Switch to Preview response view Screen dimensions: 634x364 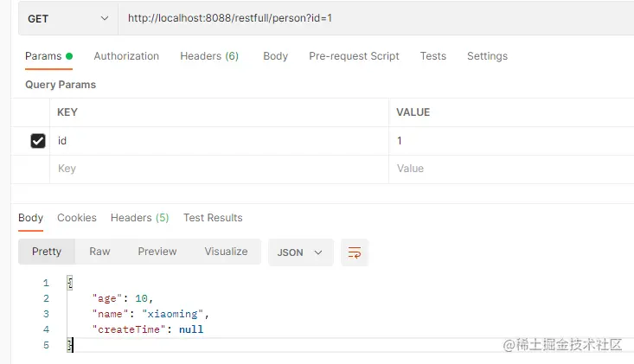pyautogui.click(x=157, y=252)
